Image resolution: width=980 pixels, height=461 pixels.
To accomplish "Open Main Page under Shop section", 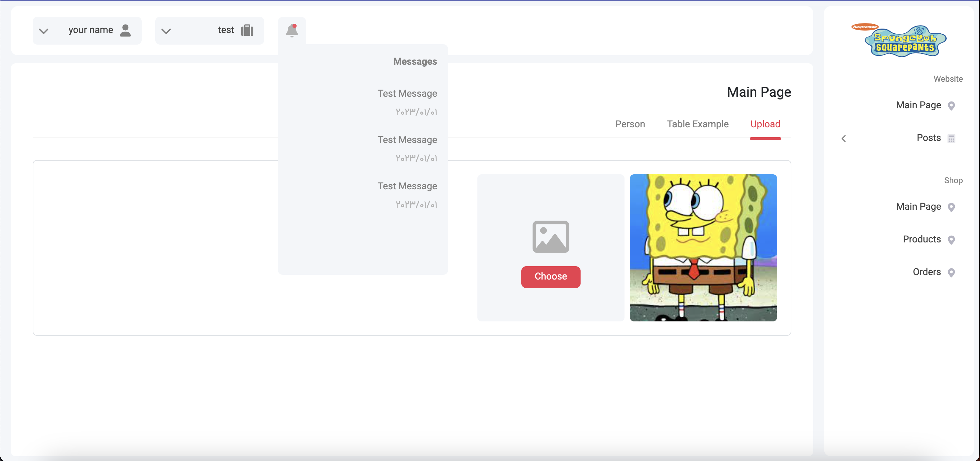I will pos(918,207).
